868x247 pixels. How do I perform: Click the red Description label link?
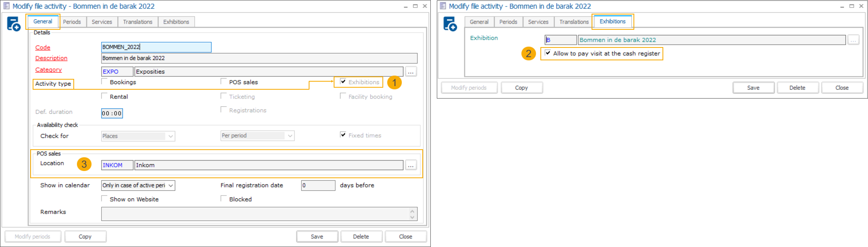click(51, 58)
